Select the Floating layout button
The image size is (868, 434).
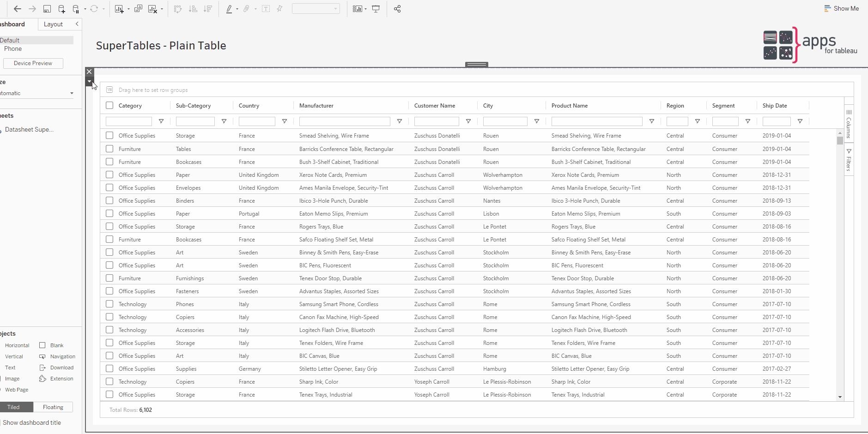(x=53, y=407)
